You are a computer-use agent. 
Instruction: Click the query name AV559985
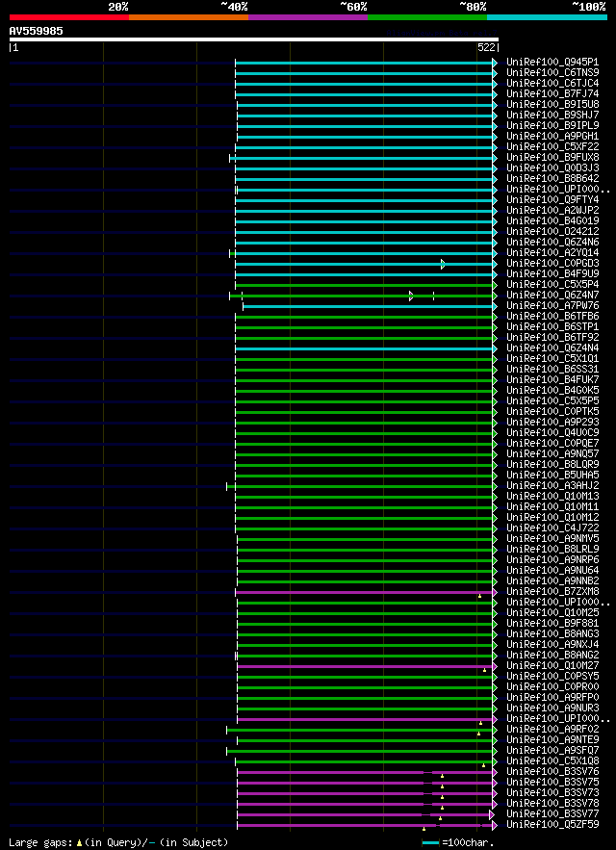tap(36, 32)
